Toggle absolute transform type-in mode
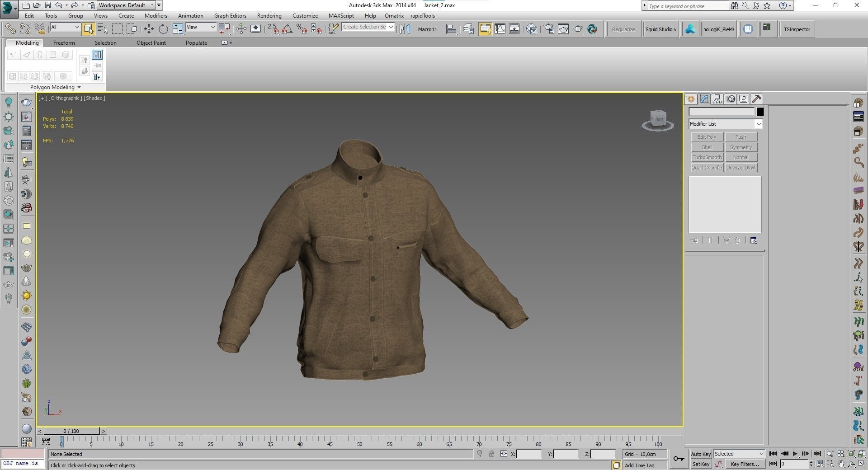The image size is (868, 470). pyautogui.click(x=504, y=454)
